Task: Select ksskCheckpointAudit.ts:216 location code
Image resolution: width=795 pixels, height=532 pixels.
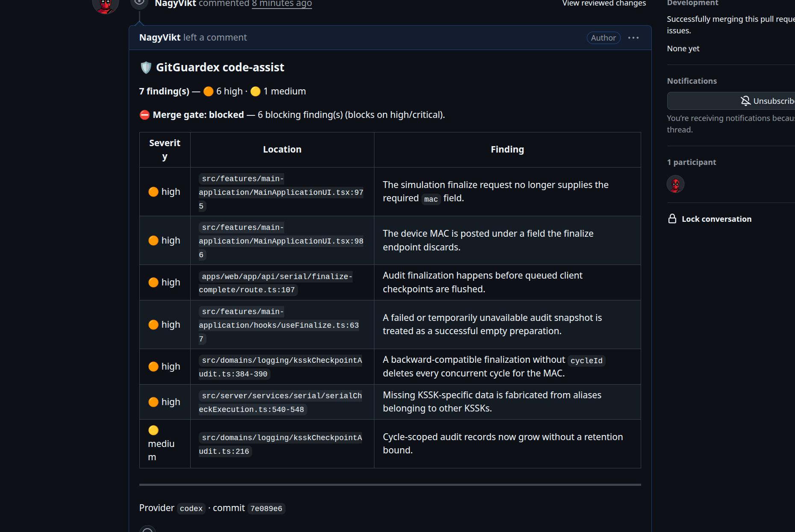Action: 280,444
